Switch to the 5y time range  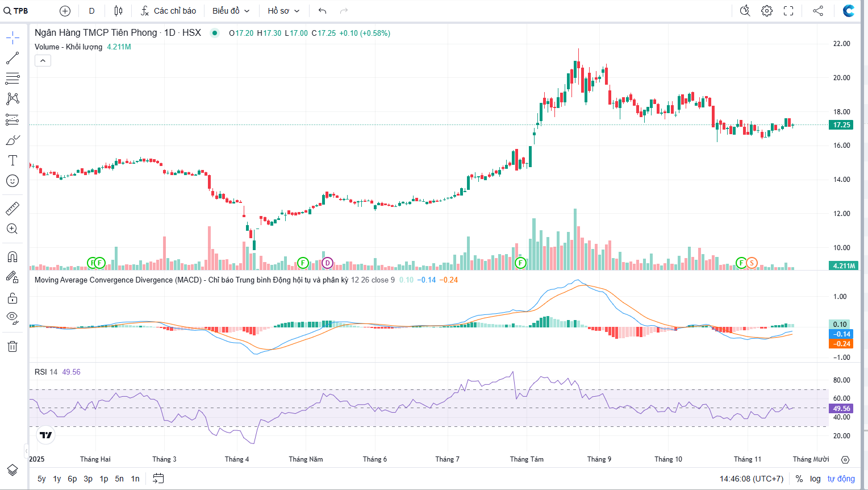tap(41, 479)
